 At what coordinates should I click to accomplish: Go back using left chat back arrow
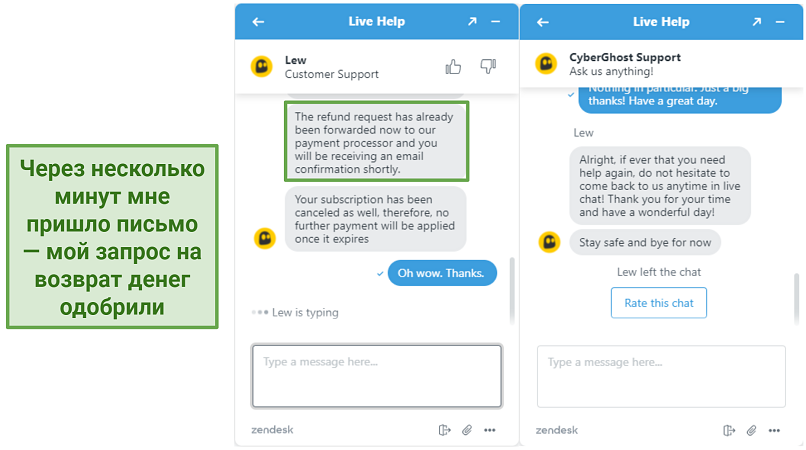tap(258, 22)
